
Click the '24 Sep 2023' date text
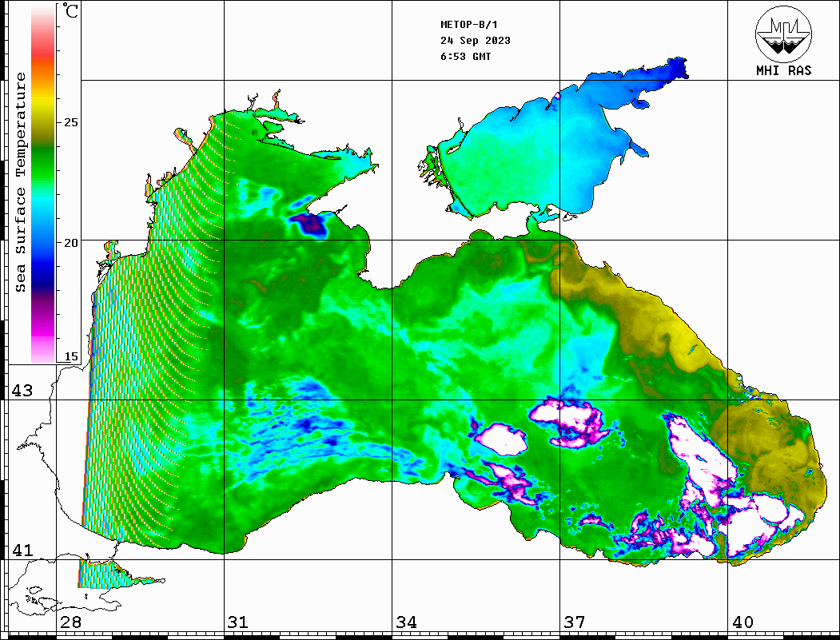(x=476, y=41)
